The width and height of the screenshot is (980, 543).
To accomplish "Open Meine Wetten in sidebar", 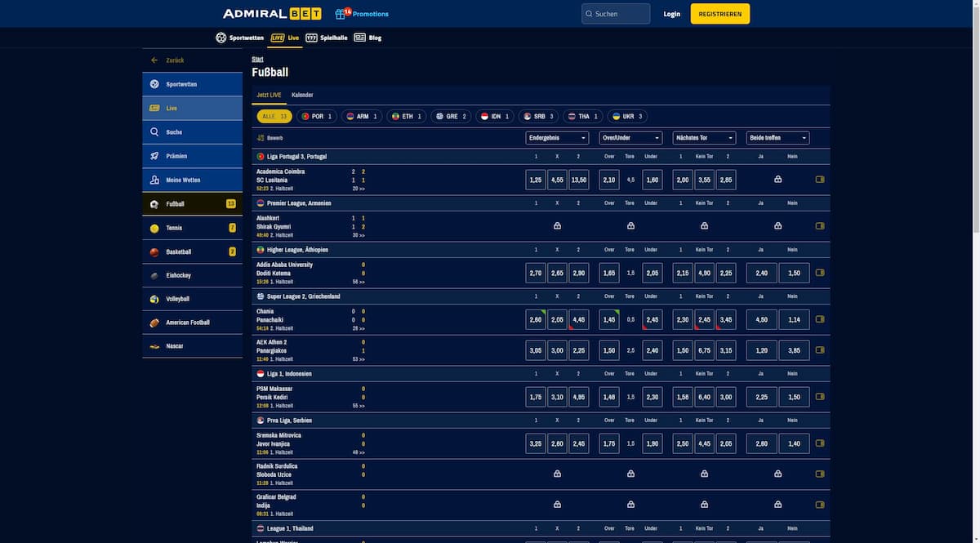I will 192,180.
